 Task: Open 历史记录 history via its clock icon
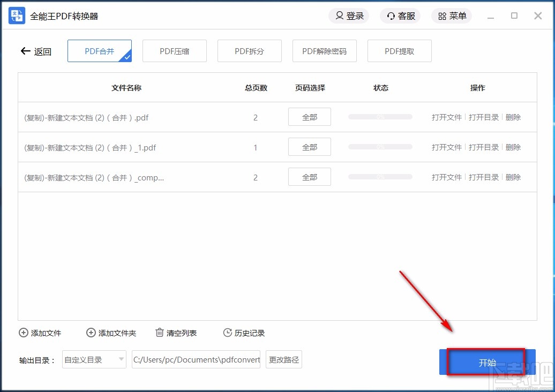click(x=227, y=333)
